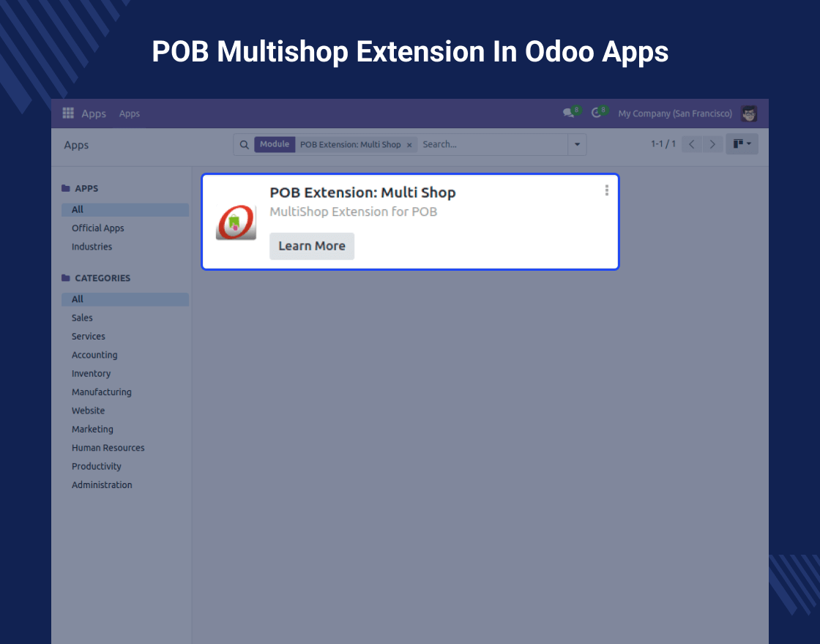Click the user avatar in the top bar
This screenshot has width=820, height=644.
pyautogui.click(x=749, y=113)
